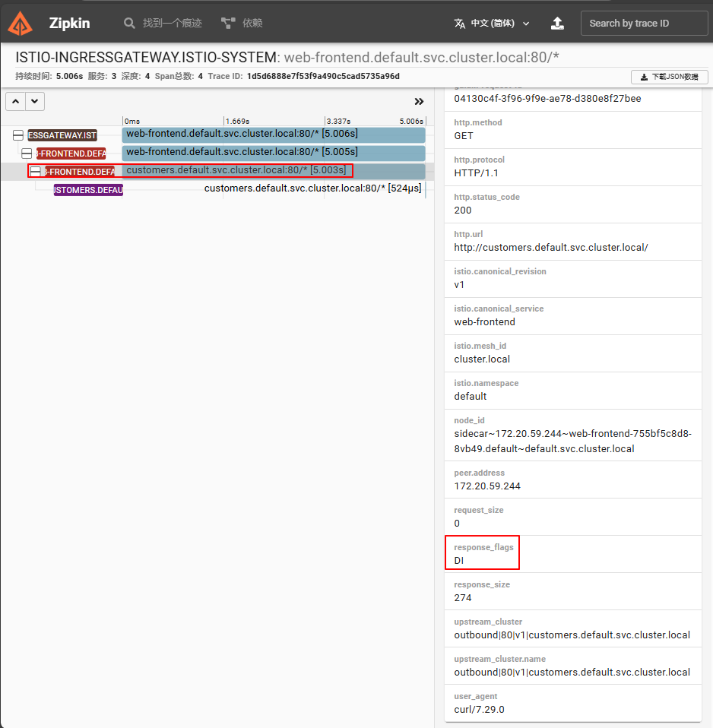Click the response_flags value DI
The height and width of the screenshot is (728, 713).
[459, 560]
